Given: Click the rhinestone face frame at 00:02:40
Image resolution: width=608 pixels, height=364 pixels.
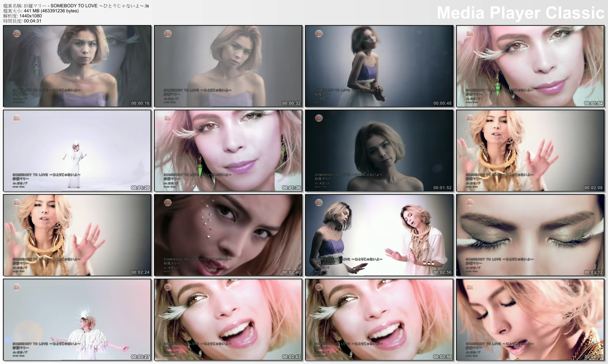Looking at the screenshot, I should coord(228,235).
